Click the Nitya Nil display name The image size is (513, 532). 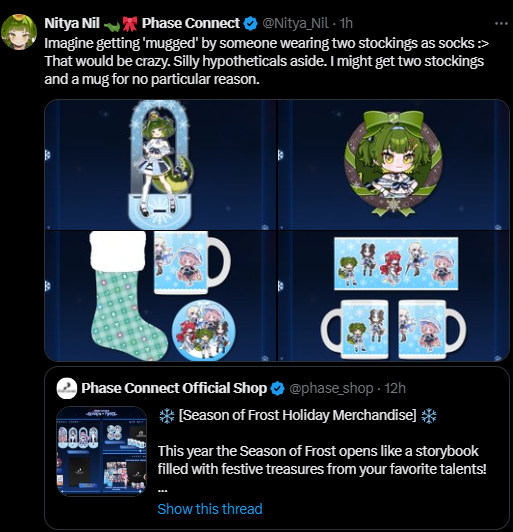coord(72,23)
